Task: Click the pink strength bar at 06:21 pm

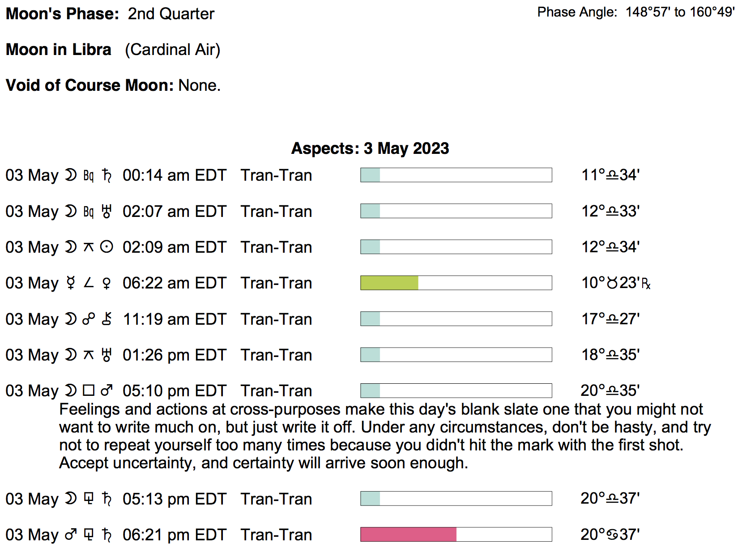Action: 408,535
